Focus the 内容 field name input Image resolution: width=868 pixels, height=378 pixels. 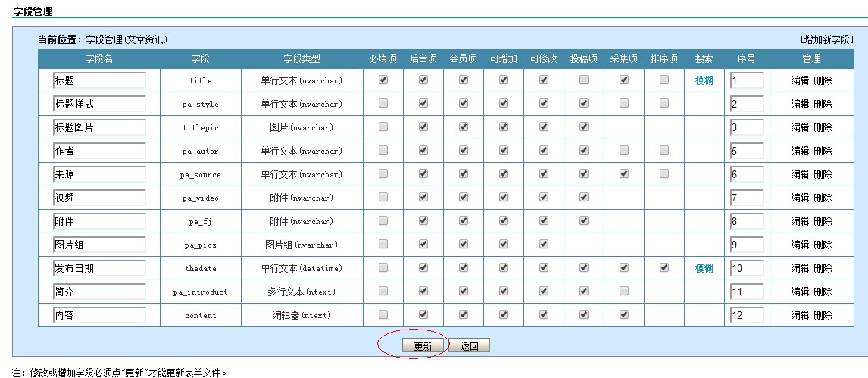tap(99, 315)
